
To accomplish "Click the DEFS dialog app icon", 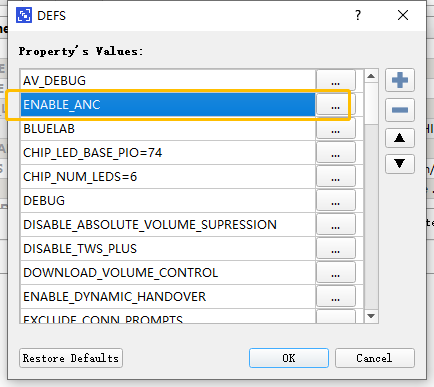I will pos(24,15).
